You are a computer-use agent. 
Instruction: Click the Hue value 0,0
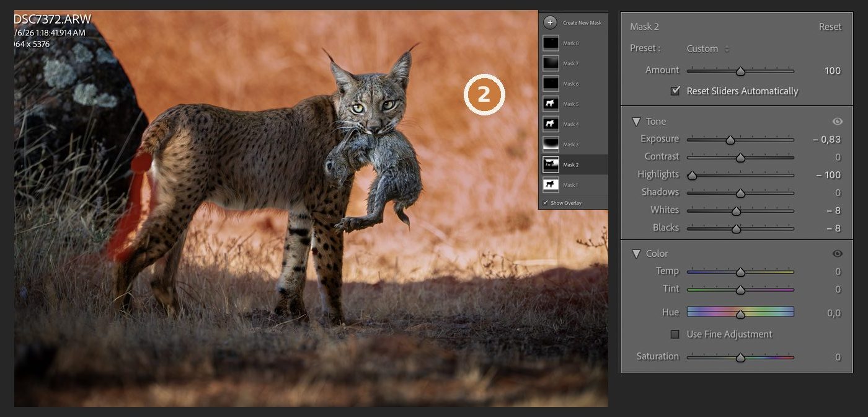point(834,313)
